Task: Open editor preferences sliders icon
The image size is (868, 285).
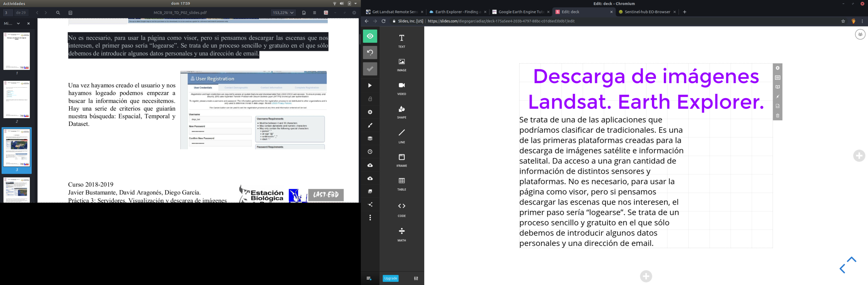Action: click(416, 278)
